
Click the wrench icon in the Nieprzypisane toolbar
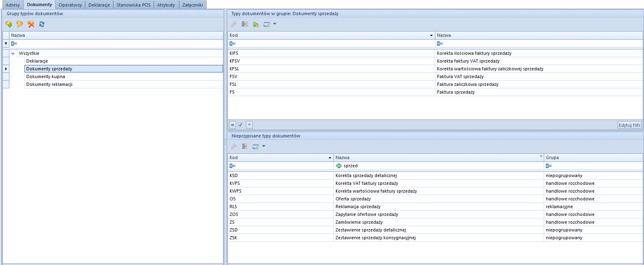(x=234, y=146)
